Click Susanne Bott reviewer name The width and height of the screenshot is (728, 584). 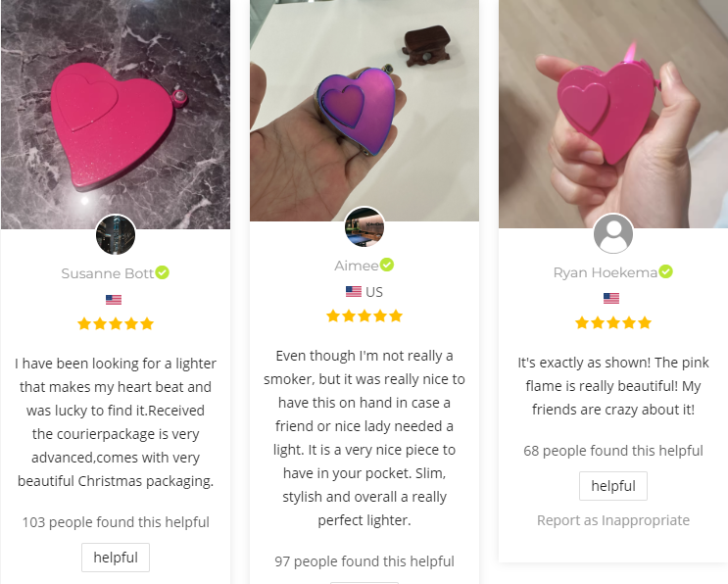pos(107,273)
